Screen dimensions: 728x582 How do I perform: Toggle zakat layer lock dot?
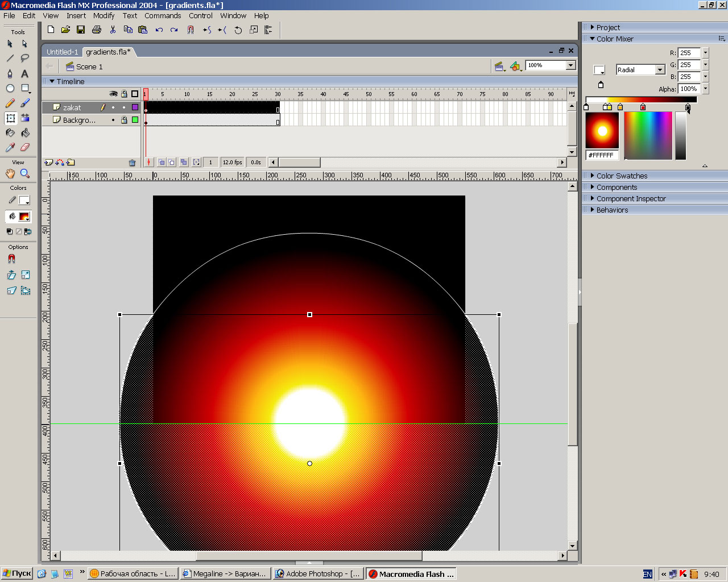click(124, 107)
